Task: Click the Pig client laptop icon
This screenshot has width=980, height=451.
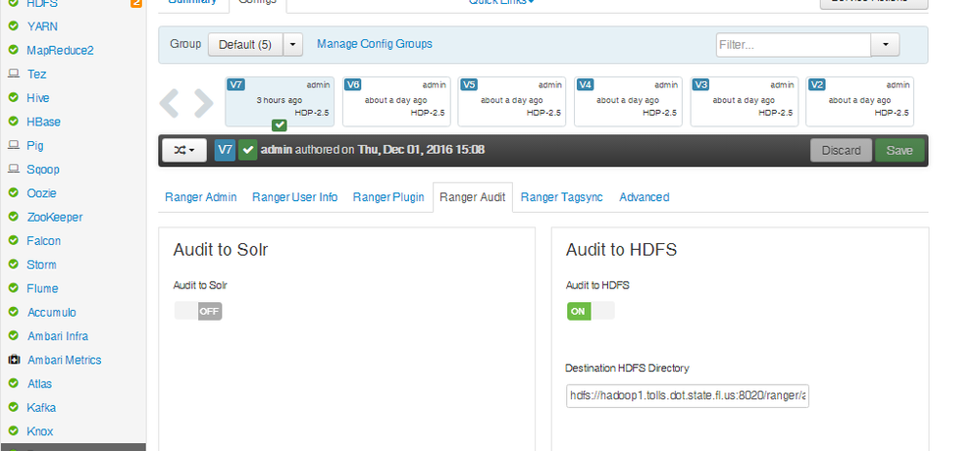Action: pos(13,145)
